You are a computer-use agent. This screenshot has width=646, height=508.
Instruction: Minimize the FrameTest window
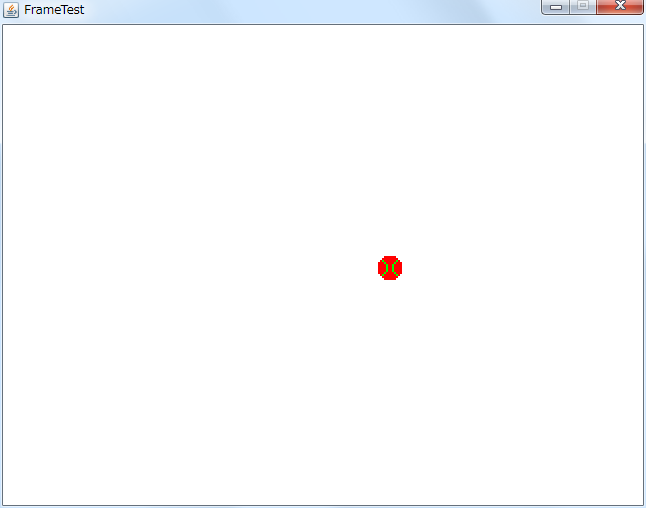point(556,7)
